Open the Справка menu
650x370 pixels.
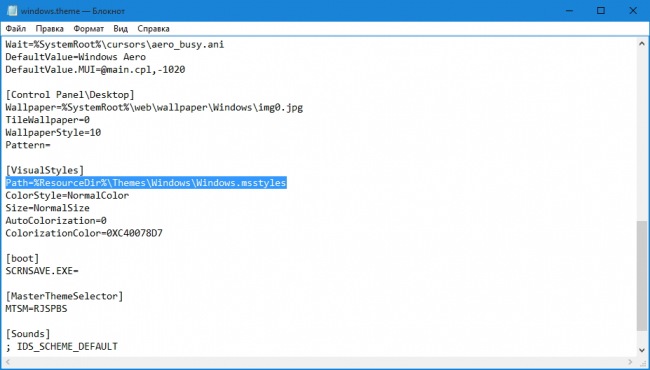point(153,29)
